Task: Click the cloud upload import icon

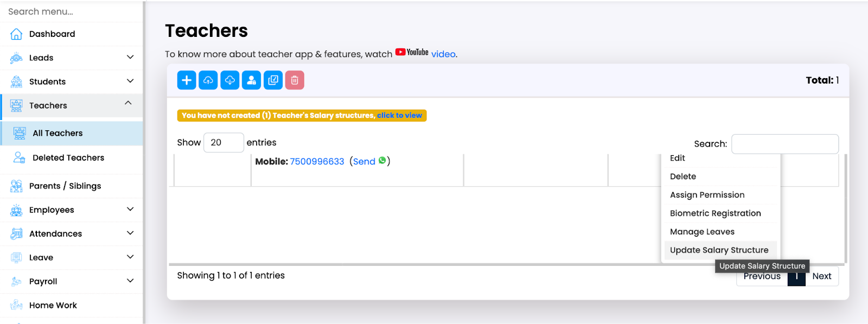Action: click(208, 80)
